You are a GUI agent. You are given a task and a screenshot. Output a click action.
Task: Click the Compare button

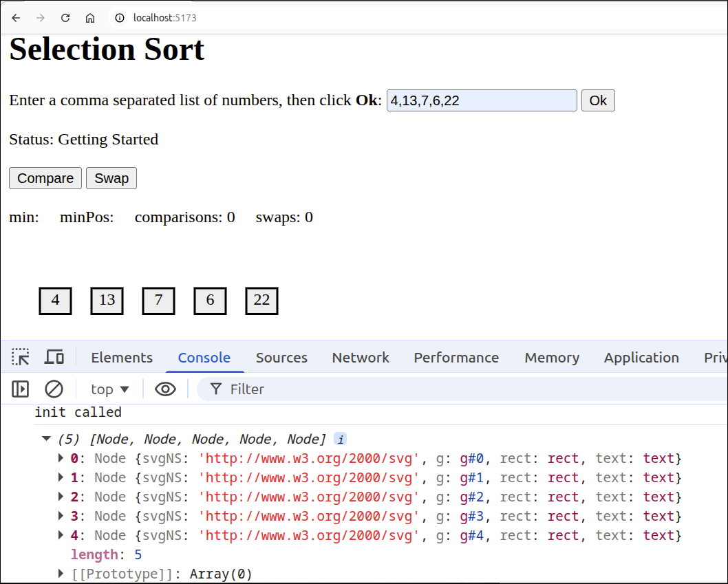(x=45, y=177)
